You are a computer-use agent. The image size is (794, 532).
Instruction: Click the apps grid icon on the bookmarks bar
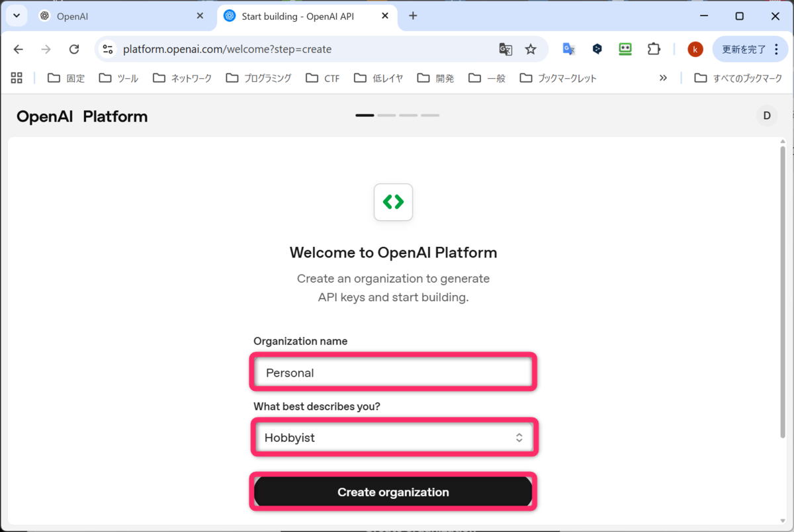17,77
